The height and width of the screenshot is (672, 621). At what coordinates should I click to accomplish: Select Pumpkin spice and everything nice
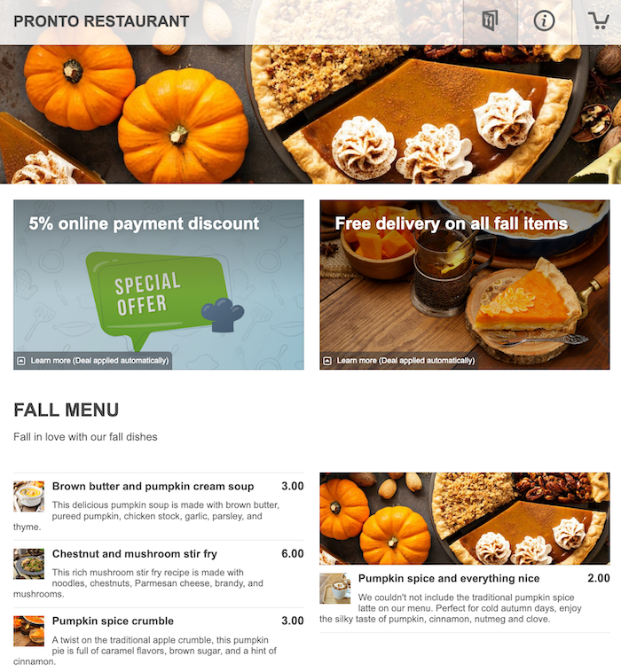click(465, 598)
